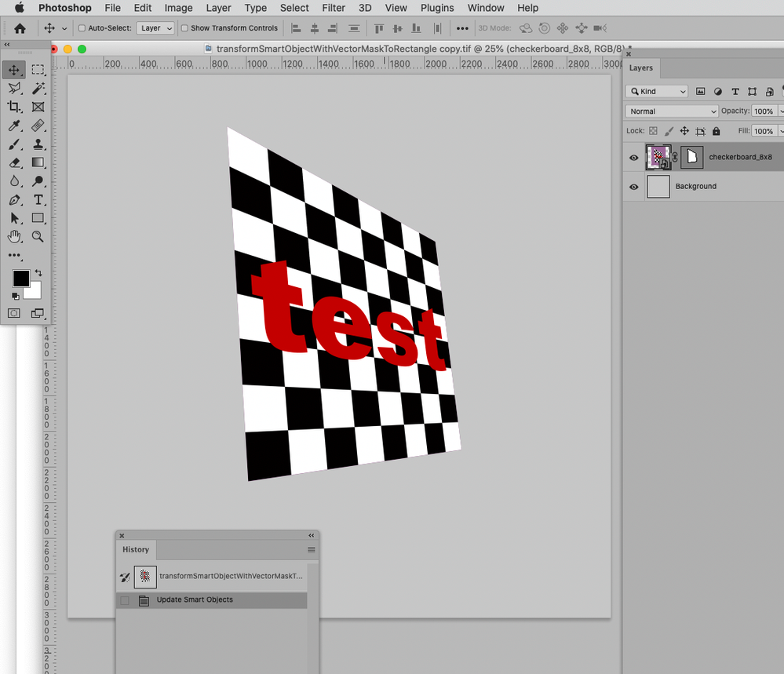Click the layer Opacity value field
This screenshot has width=784, height=674.
click(764, 111)
